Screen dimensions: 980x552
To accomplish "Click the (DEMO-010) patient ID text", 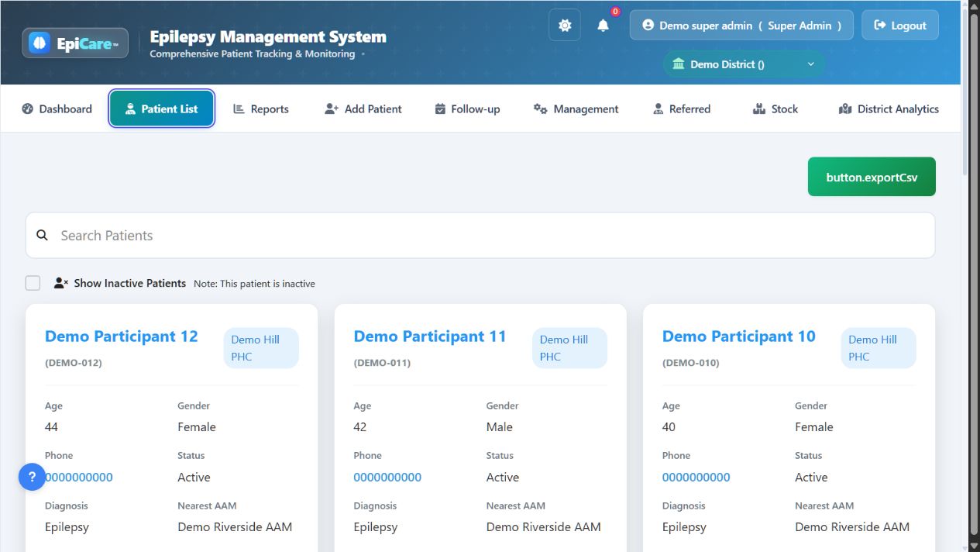I will [x=691, y=363].
